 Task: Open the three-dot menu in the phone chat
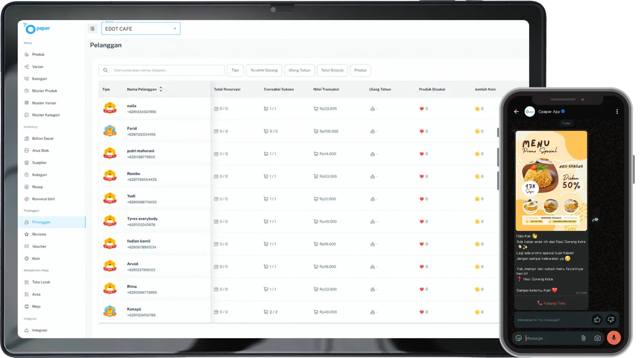click(x=617, y=112)
